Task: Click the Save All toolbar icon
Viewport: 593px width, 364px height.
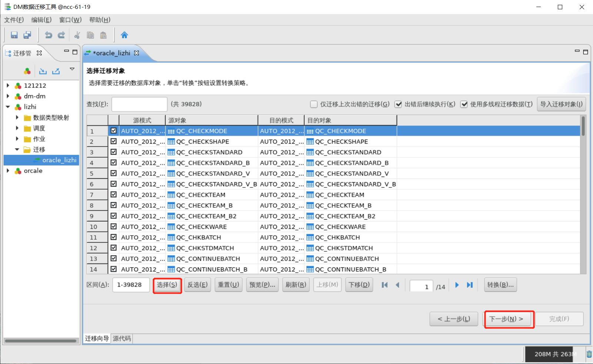Action: [27, 35]
